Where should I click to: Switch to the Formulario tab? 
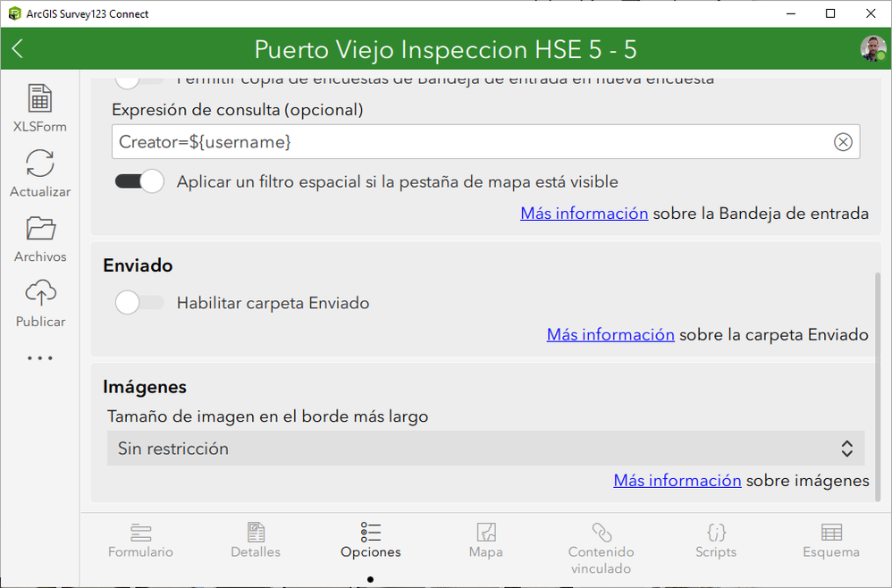point(140,541)
